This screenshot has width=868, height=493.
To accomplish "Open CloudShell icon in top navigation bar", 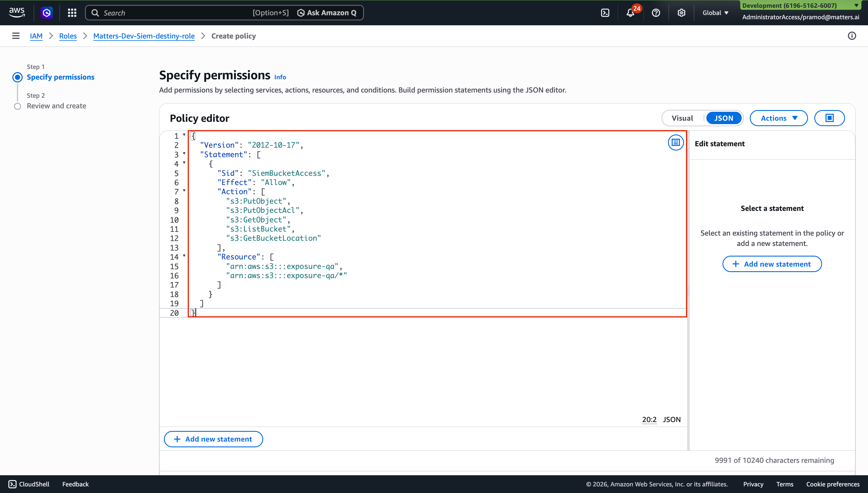I will [605, 13].
